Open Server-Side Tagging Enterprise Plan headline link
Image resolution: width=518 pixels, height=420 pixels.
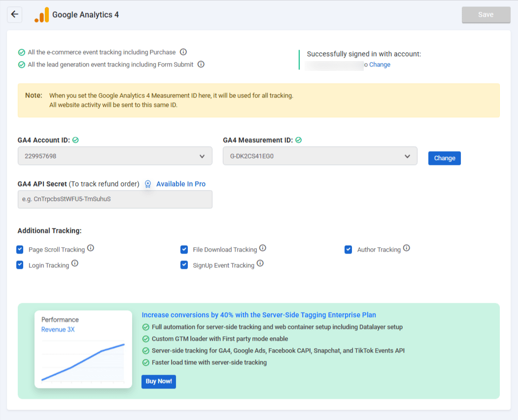click(259, 315)
